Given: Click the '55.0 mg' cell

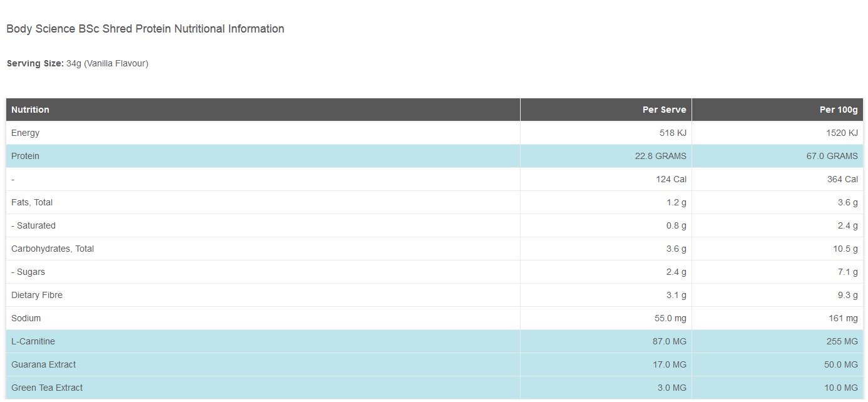Looking at the screenshot, I should [x=606, y=318].
